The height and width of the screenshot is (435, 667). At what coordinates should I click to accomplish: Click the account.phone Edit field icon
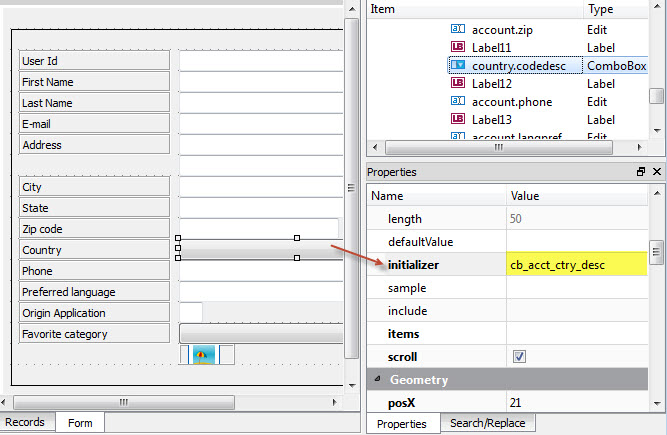(458, 101)
